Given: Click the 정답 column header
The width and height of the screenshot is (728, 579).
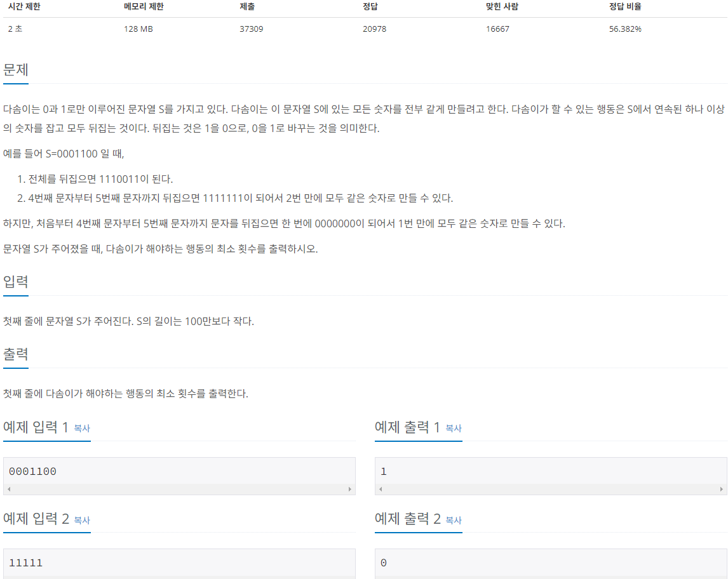Looking at the screenshot, I should pyautogui.click(x=370, y=6).
